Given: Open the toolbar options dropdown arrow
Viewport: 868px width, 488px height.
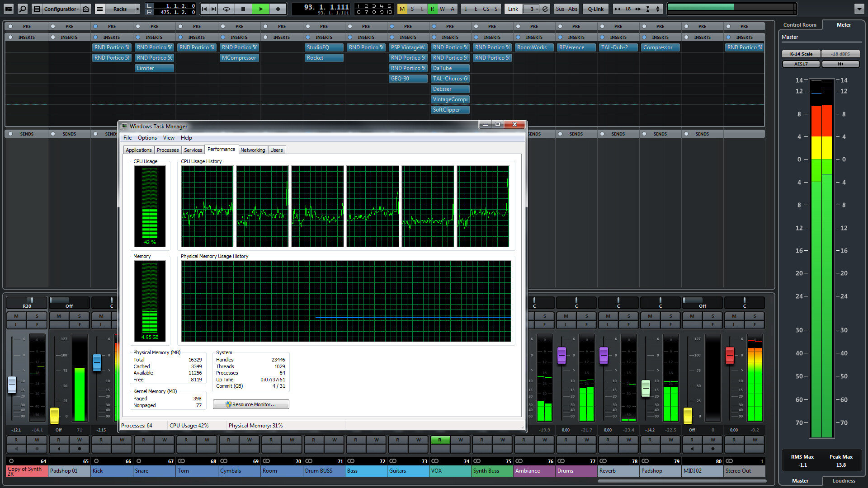Looking at the screenshot, I should click(859, 9).
